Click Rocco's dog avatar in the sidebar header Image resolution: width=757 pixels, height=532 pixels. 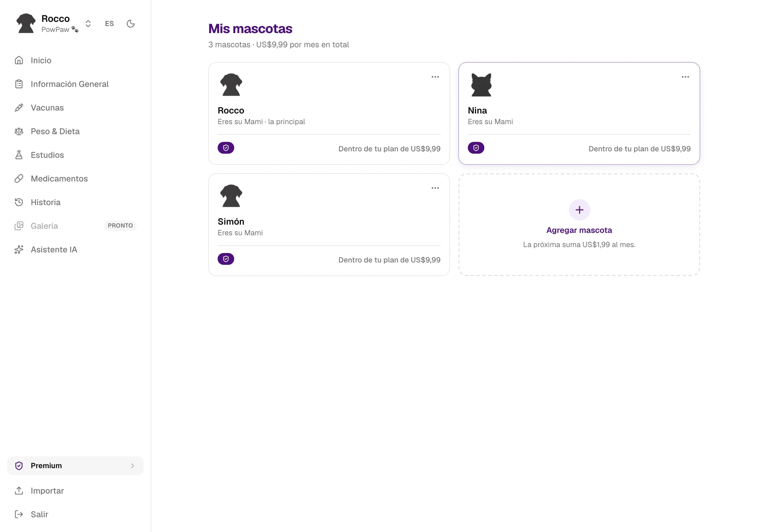[x=26, y=23]
